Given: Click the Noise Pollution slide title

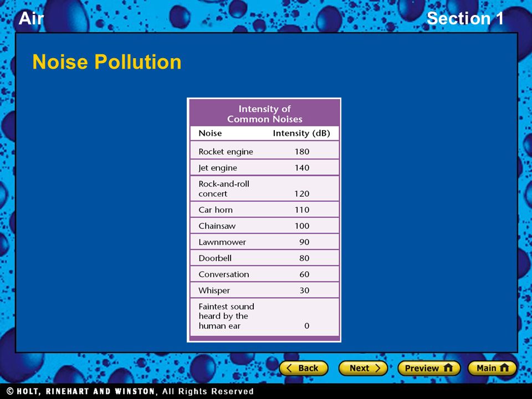Looking at the screenshot, I should pos(107,62).
